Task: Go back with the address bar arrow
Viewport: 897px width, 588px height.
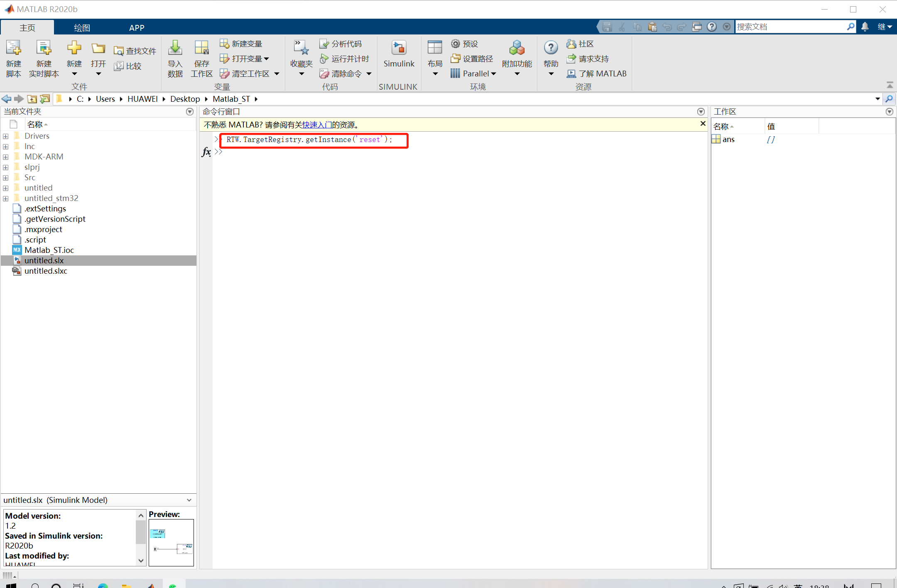Action: pos(6,99)
